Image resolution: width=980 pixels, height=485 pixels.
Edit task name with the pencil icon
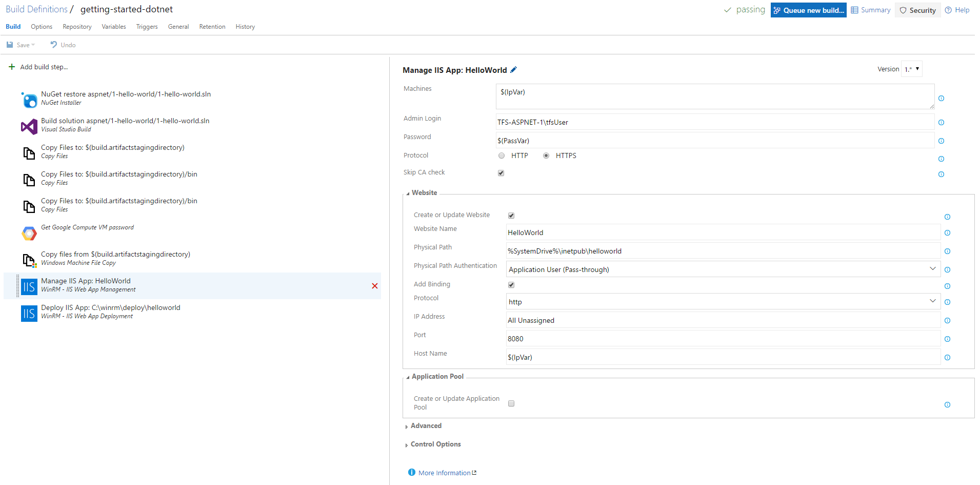coord(513,70)
